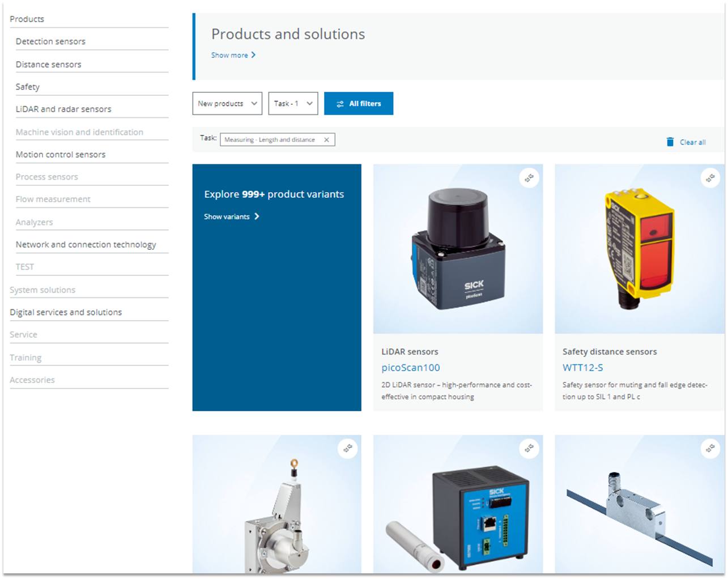Click the Safety sensor for muting description

[x=635, y=391]
